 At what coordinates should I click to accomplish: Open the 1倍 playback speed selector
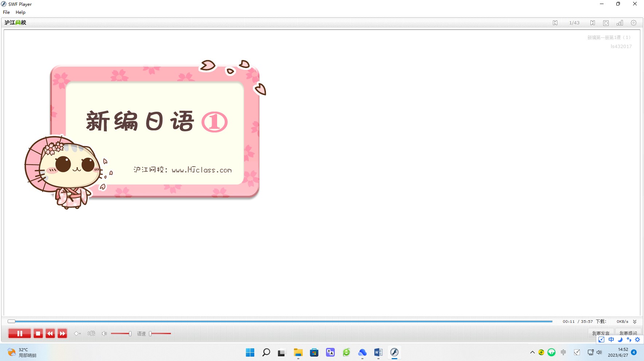tap(91, 333)
